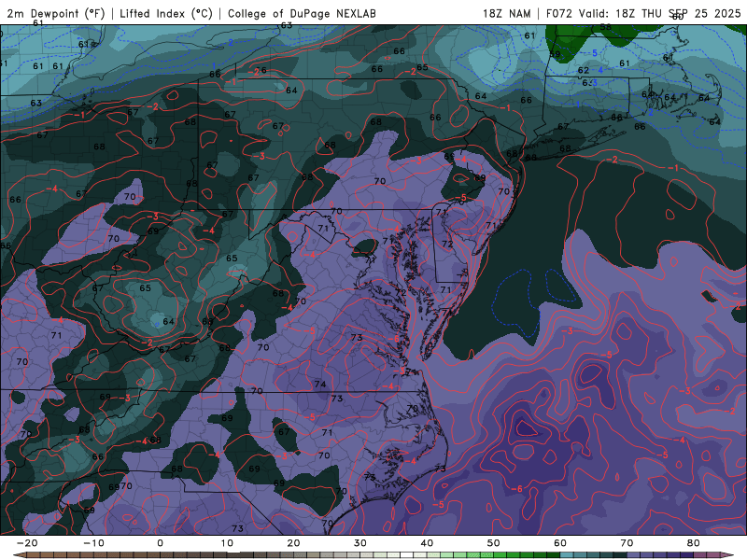Click the 'Lifted Index (°C)' title text

166,13
